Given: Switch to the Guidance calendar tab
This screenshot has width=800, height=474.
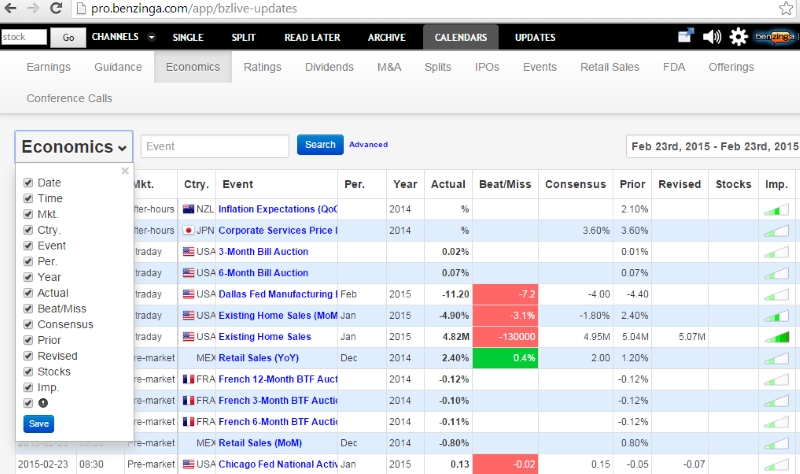Looking at the screenshot, I should tap(118, 67).
